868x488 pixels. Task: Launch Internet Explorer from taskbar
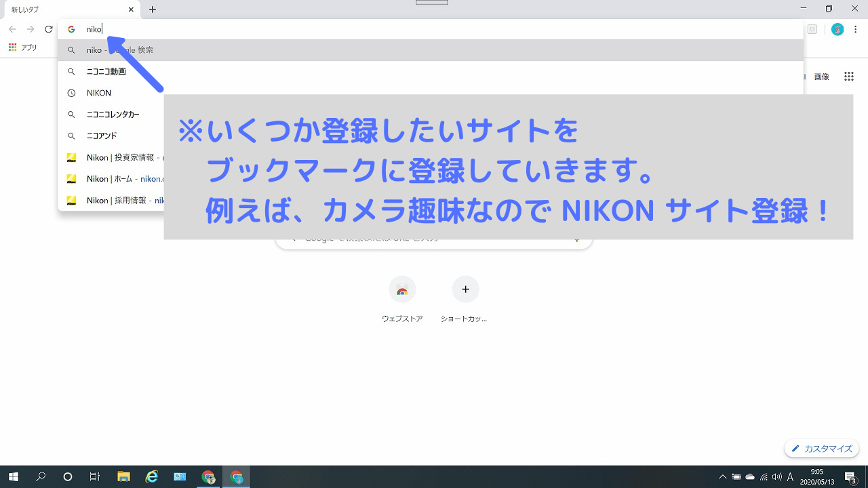[x=152, y=476]
